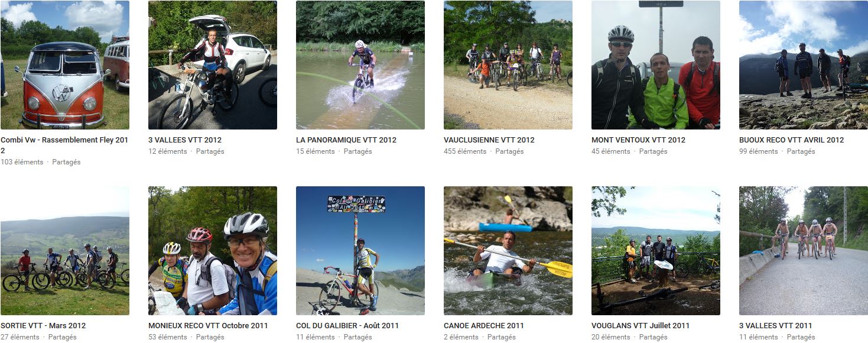Open the CANOE ARDECHE 2011 kayak photo

(508, 251)
